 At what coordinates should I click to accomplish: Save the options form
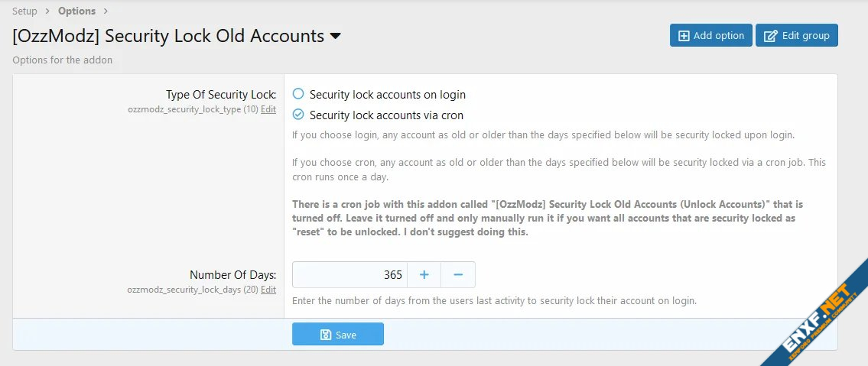(x=338, y=335)
